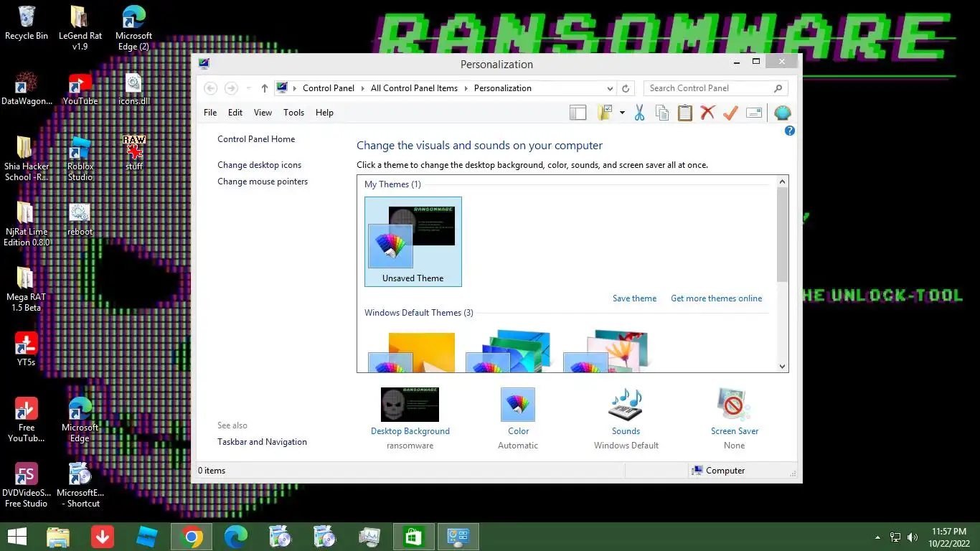Screen dimensions: 980x551
Task: Click the Forward navigation arrow
Action: point(231,88)
